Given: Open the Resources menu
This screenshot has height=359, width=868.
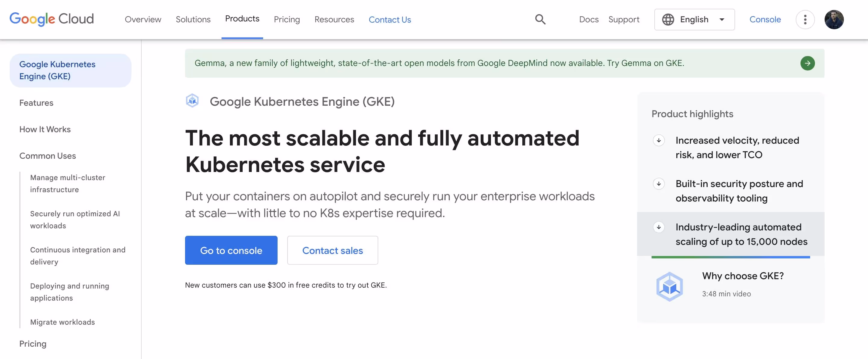Looking at the screenshot, I should click(x=334, y=20).
